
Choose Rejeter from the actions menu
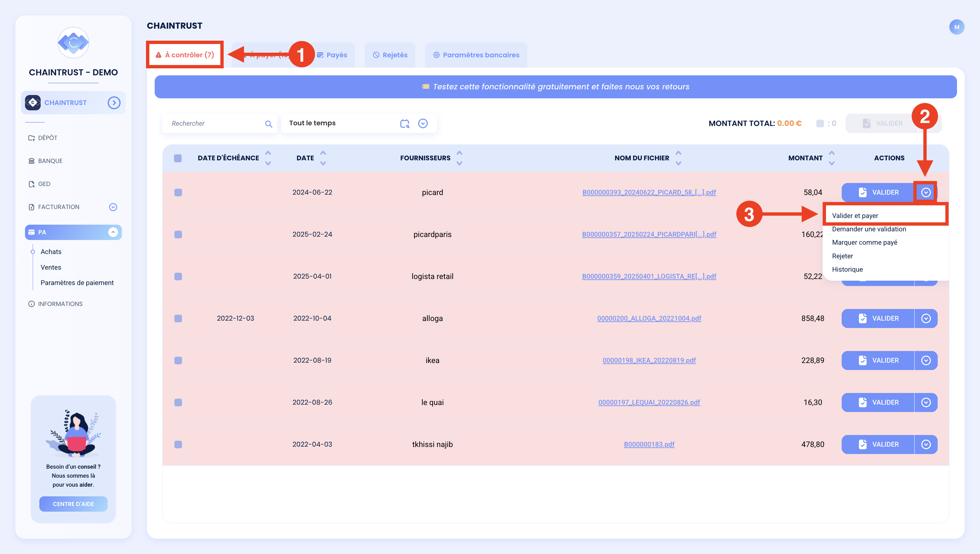tap(842, 256)
